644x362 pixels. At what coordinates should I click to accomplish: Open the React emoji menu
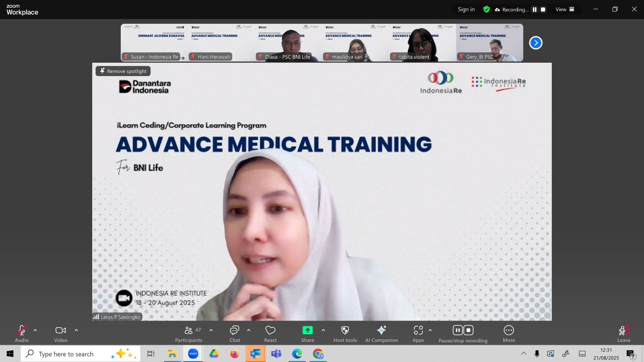270,333
